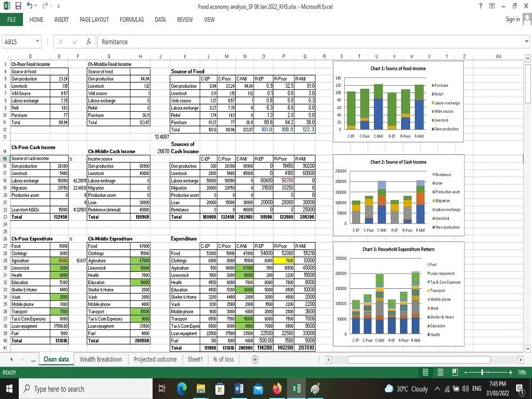Select Chart 3 Household Expenditure Pattern title
This screenshot has height=399, width=532.
tap(398, 250)
